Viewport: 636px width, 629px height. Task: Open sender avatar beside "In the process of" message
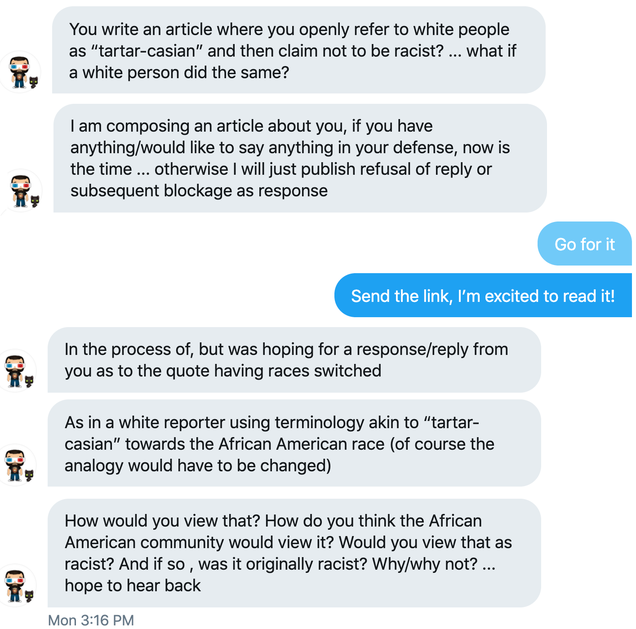(16, 371)
